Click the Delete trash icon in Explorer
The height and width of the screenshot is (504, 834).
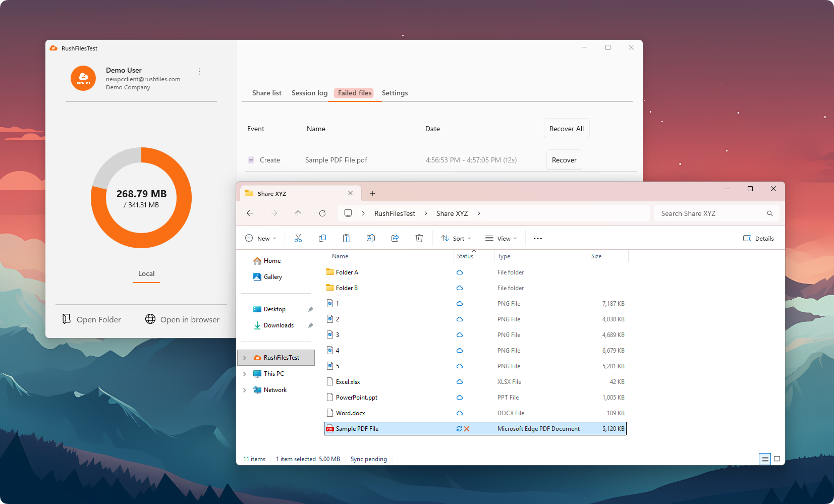(x=419, y=238)
